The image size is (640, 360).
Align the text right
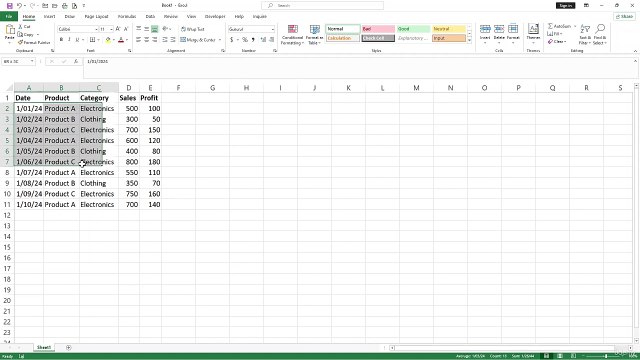click(155, 40)
